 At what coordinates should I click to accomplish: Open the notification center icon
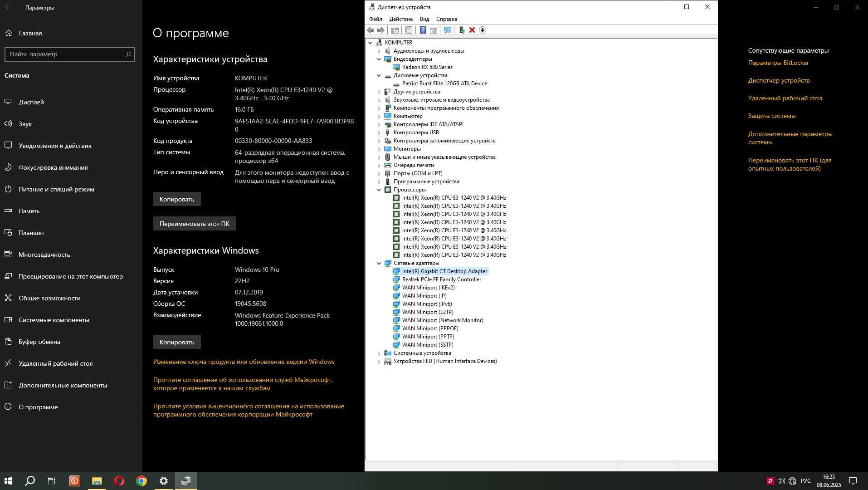point(853,481)
